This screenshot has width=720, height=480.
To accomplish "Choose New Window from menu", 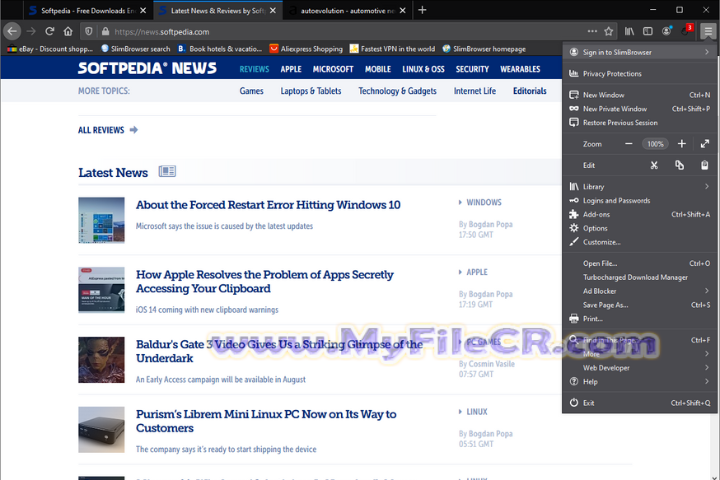I will 640,95.
